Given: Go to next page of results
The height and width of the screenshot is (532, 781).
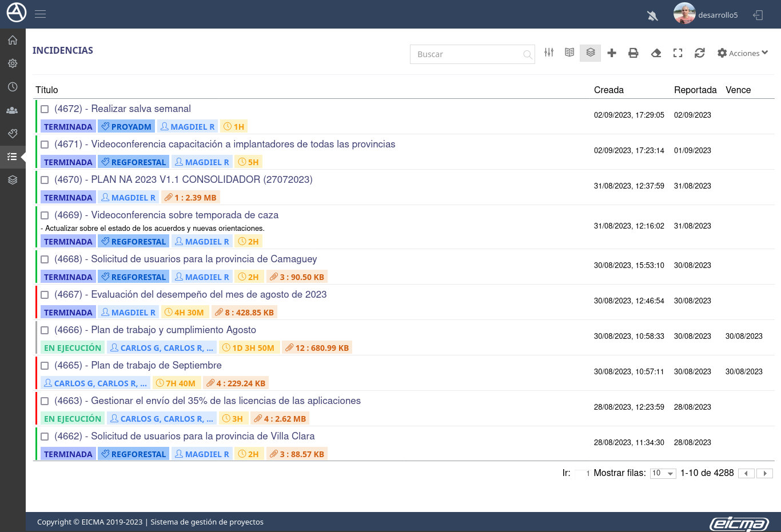Looking at the screenshot, I should [x=764, y=473].
